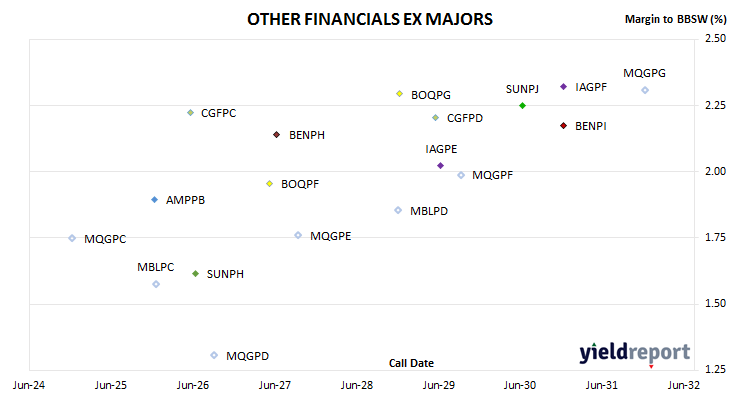This screenshot has height=399, width=730.
Task: Click the MQGPD data point marker
Action: point(214,355)
